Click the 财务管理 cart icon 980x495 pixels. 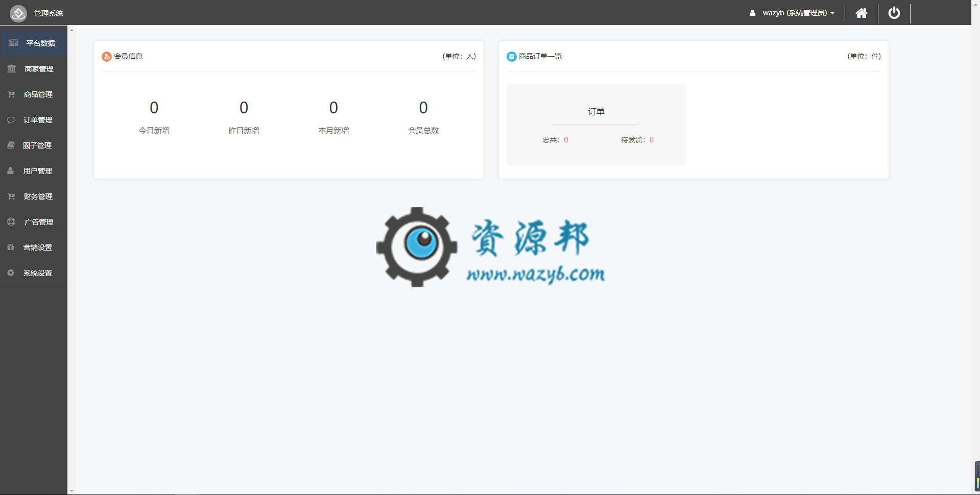[x=11, y=196]
